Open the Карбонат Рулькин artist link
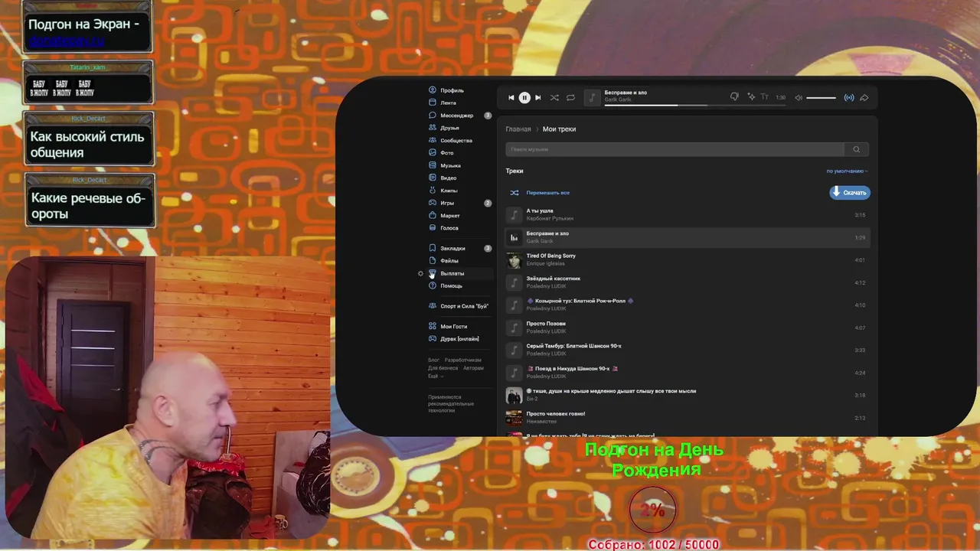 point(550,218)
